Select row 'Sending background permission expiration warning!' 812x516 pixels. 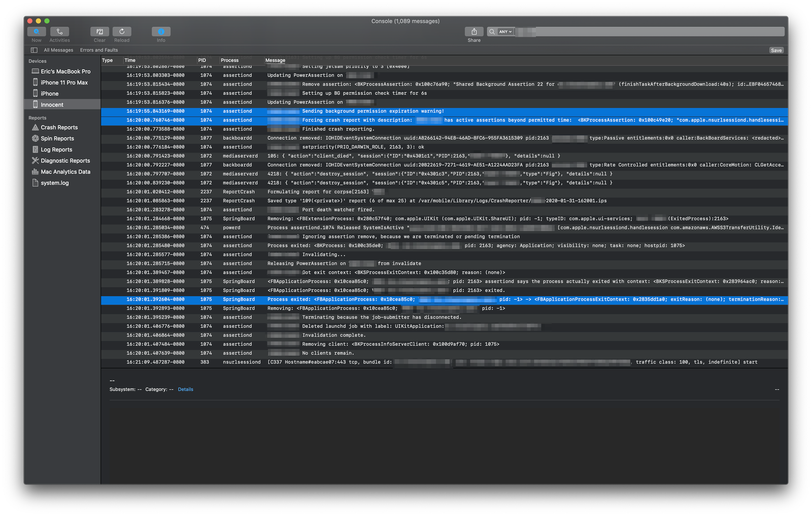444,111
